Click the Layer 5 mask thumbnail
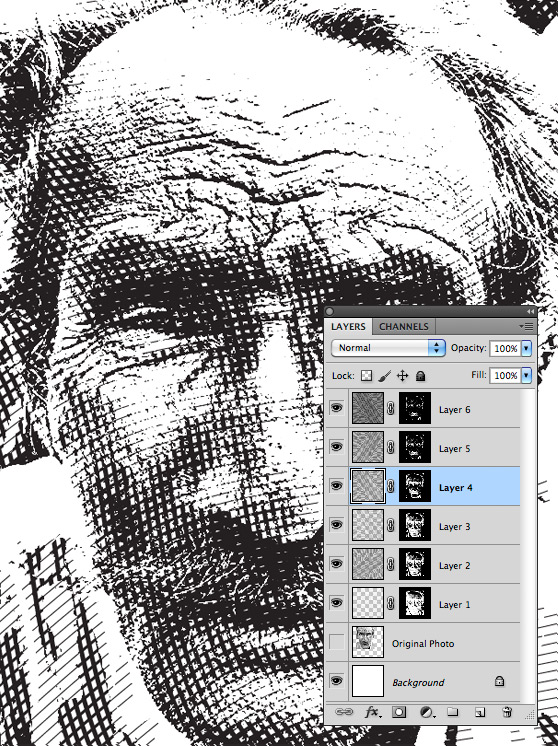Image resolution: width=558 pixels, height=746 pixels. 415,447
